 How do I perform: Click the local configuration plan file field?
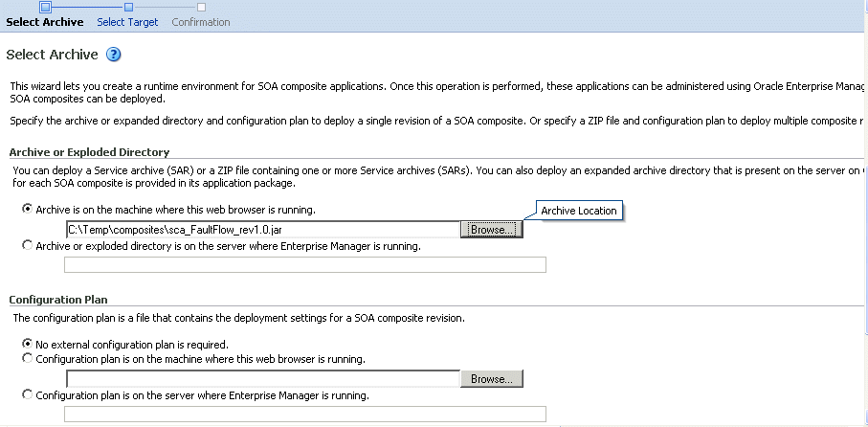pos(263,379)
